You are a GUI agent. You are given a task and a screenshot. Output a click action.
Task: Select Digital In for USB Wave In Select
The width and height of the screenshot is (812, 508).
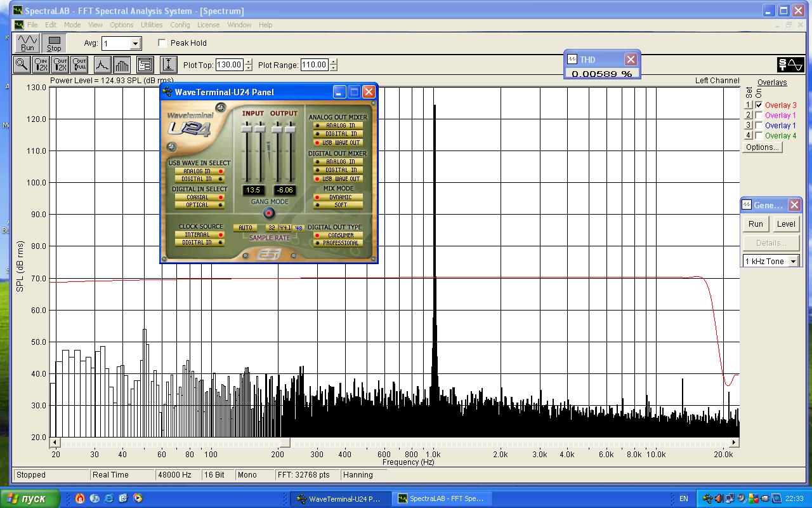click(x=199, y=179)
